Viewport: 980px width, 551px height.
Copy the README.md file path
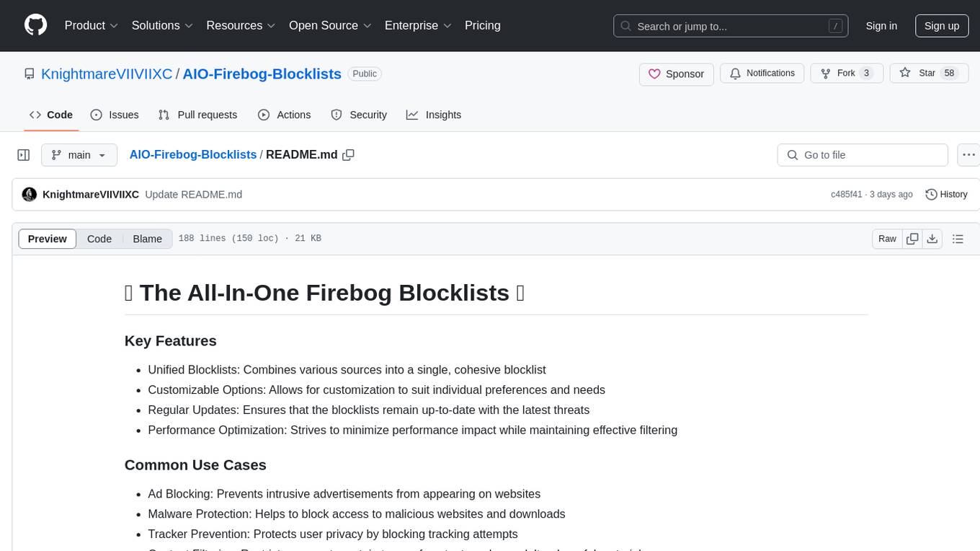click(x=349, y=155)
